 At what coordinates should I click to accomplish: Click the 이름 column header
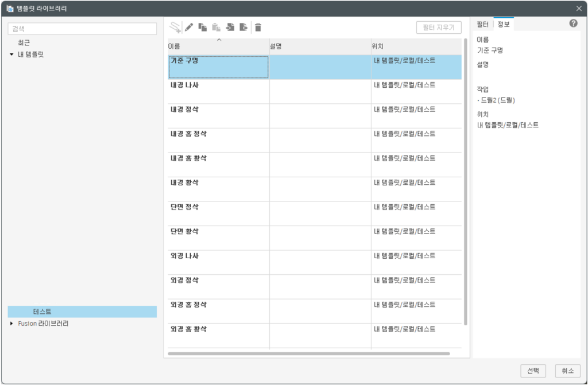[218, 46]
